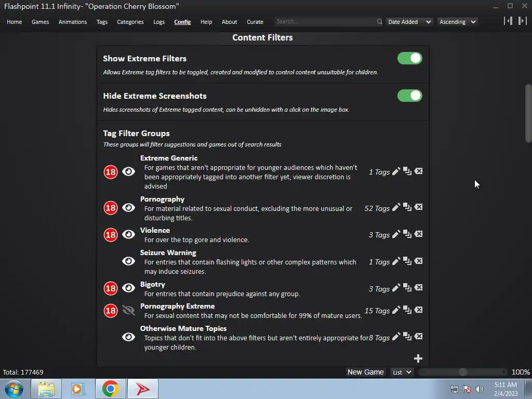Viewport: 532px width, 399px height.
Task: Duplicate the Seizure Warning filter group
Action: [407, 261]
